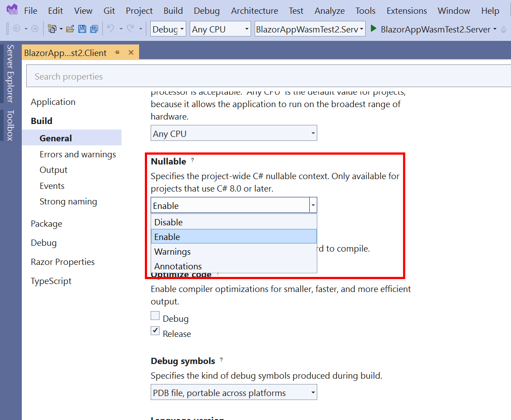Select Errors and warnings section
The image size is (511, 420).
coord(78,154)
